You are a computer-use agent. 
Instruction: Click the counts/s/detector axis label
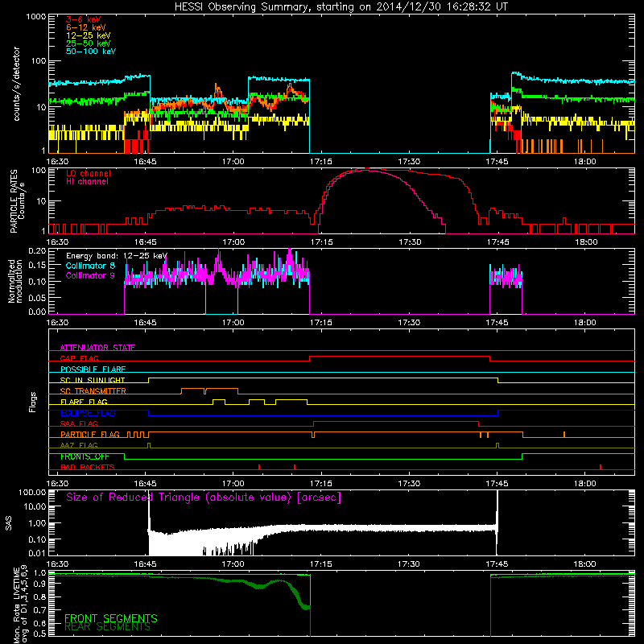coord(17,84)
